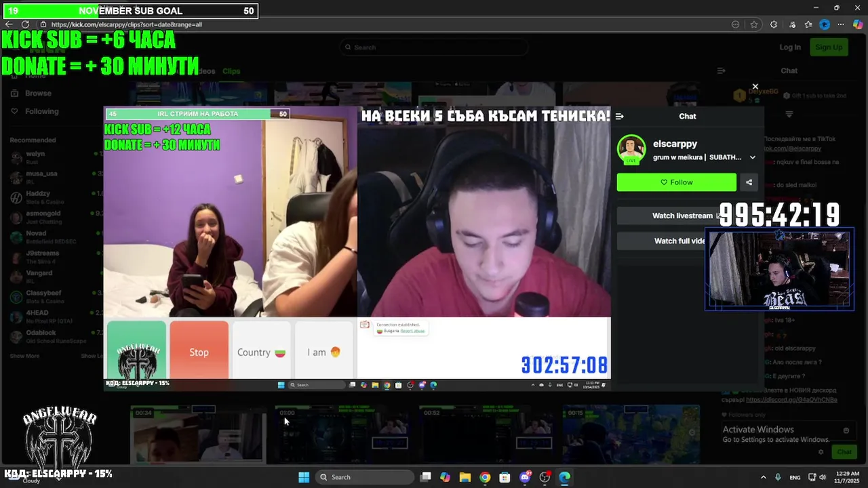Open the Edge profile avatar icon
This screenshot has height=488, width=868.
tap(825, 24)
